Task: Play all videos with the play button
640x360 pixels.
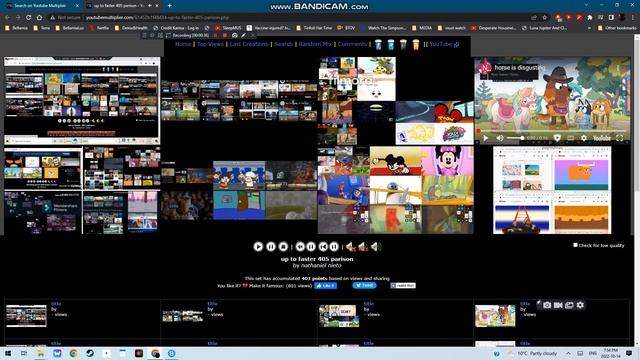Action: [258, 247]
